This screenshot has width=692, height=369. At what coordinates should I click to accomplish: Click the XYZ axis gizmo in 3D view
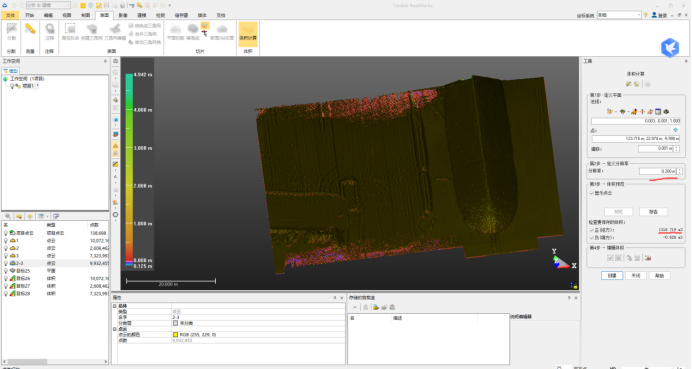(x=563, y=260)
